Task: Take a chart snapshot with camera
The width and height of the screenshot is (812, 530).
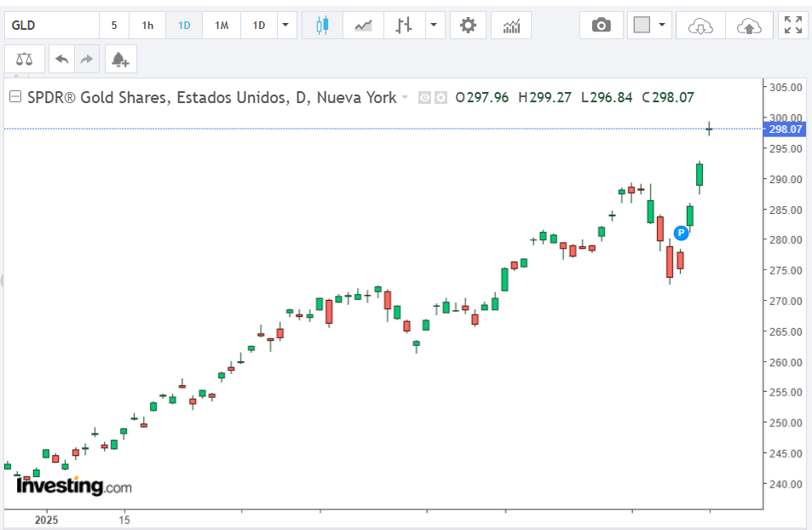Action: coord(602,26)
